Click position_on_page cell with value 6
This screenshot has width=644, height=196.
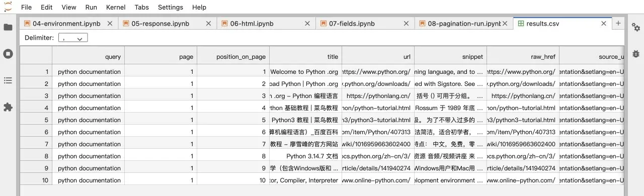coord(233,132)
